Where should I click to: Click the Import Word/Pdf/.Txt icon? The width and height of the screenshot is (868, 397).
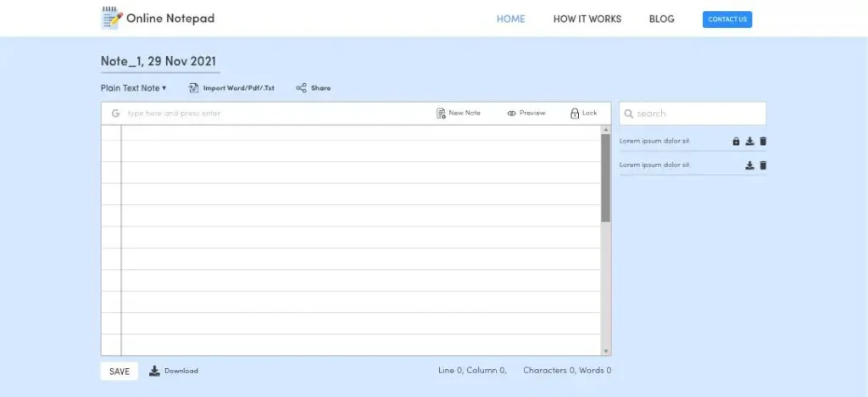click(193, 88)
